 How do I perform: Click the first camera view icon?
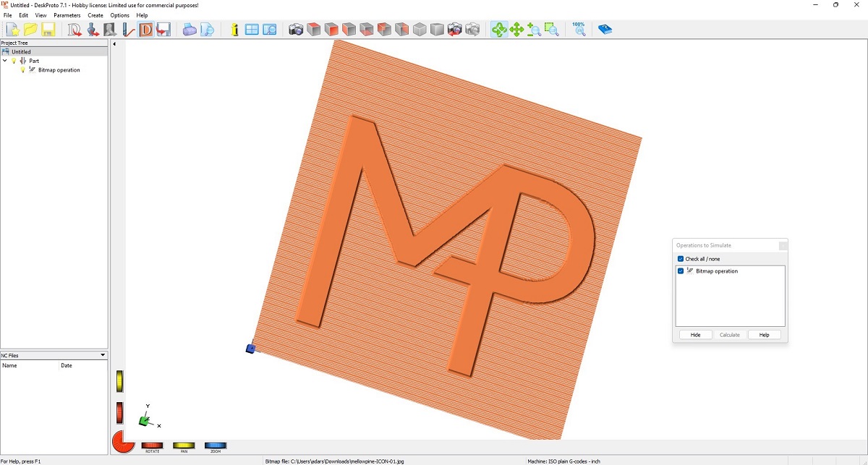(296, 30)
